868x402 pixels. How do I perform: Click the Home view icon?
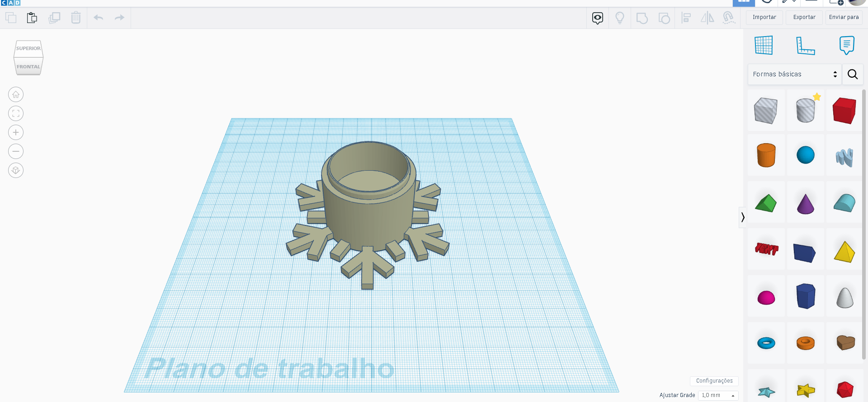[16, 94]
